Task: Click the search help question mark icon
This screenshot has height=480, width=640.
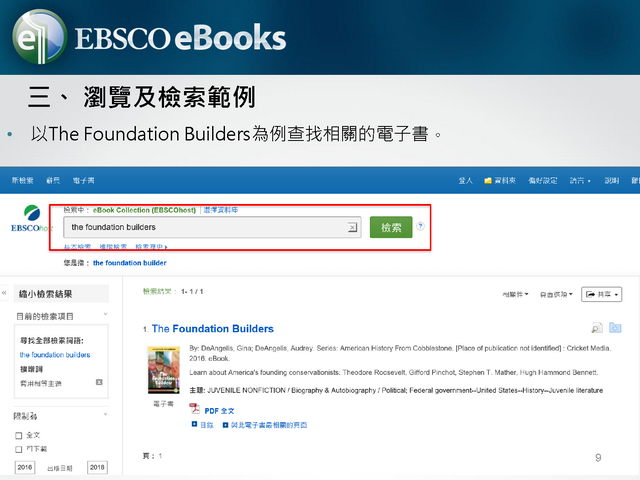Action: [x=420, y=227]
